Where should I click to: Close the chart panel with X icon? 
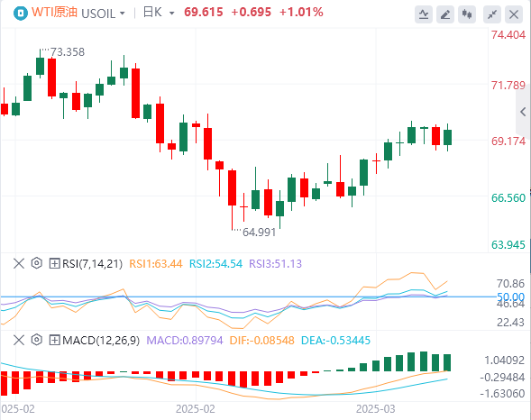pos(514,14)
